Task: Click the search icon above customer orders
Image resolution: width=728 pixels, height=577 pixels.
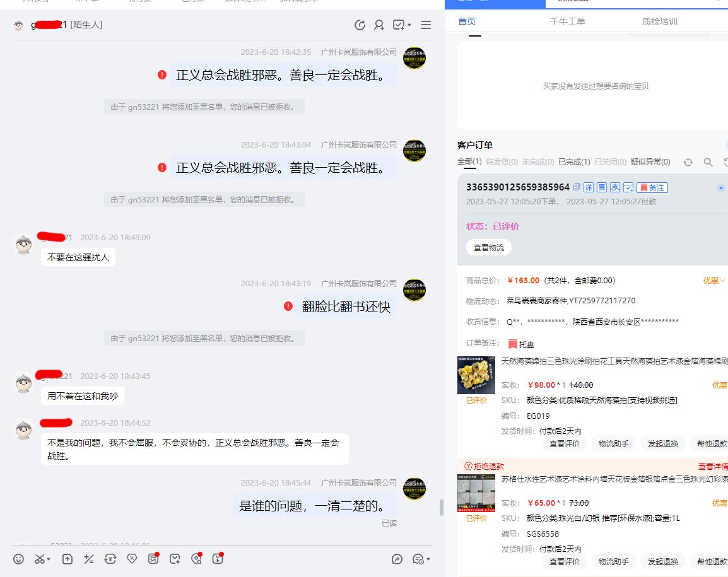Action: pos(707,162)
